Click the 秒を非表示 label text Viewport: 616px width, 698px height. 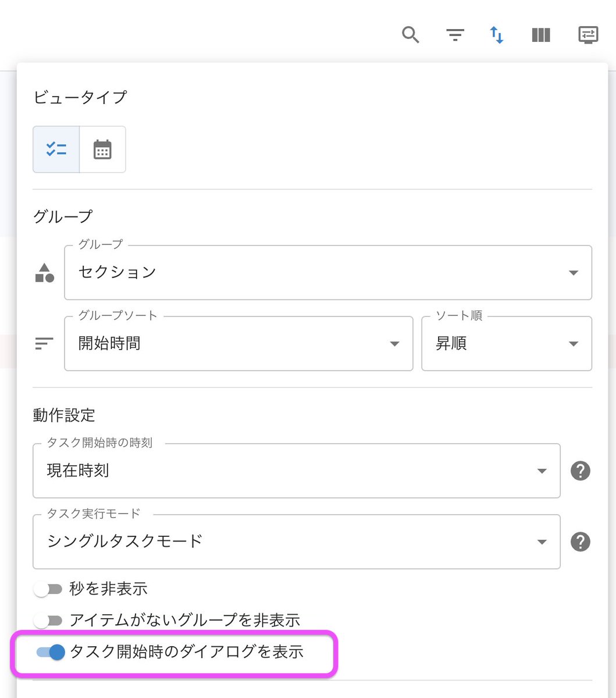tap(108, 589)
